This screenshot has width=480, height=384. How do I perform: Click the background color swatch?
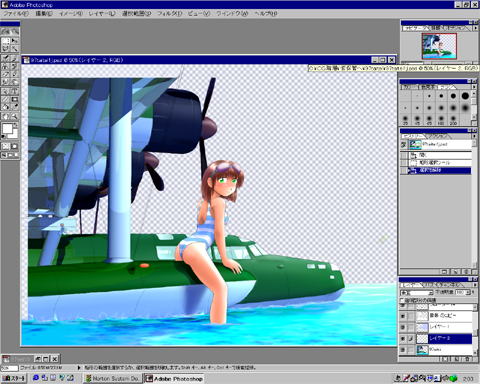14,135
